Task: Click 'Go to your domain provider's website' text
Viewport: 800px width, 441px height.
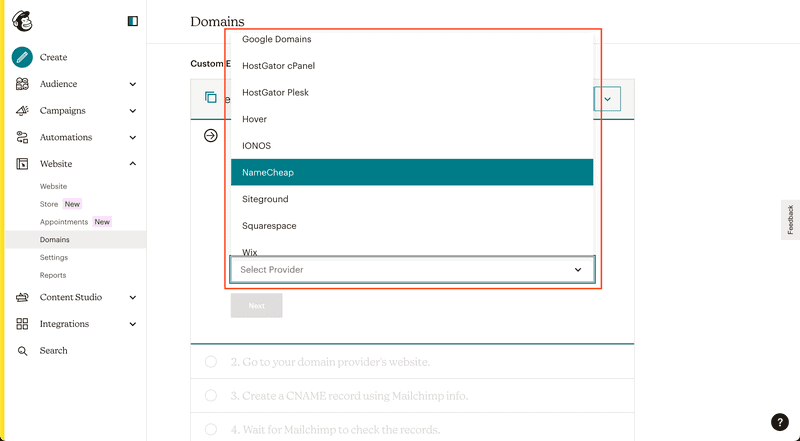Action: [336, 362]
